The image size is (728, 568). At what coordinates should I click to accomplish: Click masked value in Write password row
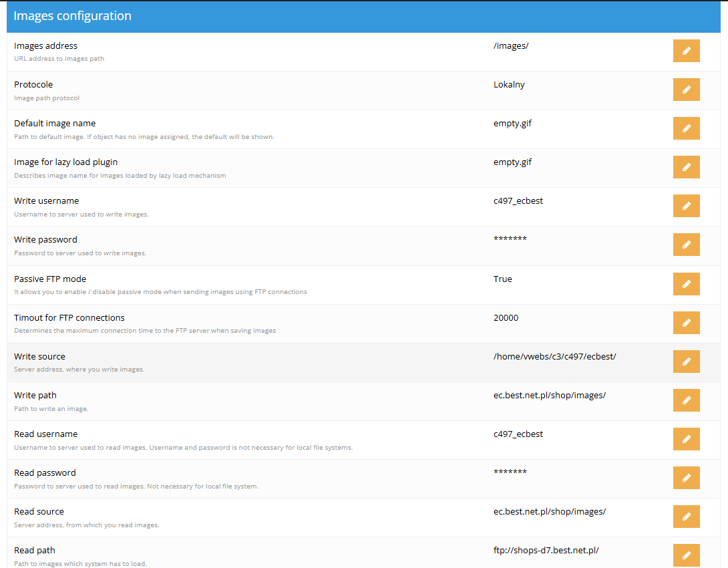click(510, 239)
